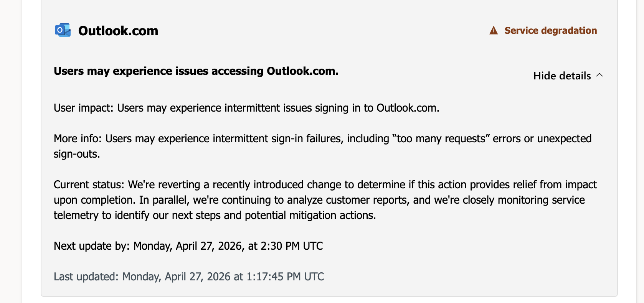644x303 pixels.
Task: Click the "Service degradation" status label
Action: pyautogui.click(x=551, y=31)
